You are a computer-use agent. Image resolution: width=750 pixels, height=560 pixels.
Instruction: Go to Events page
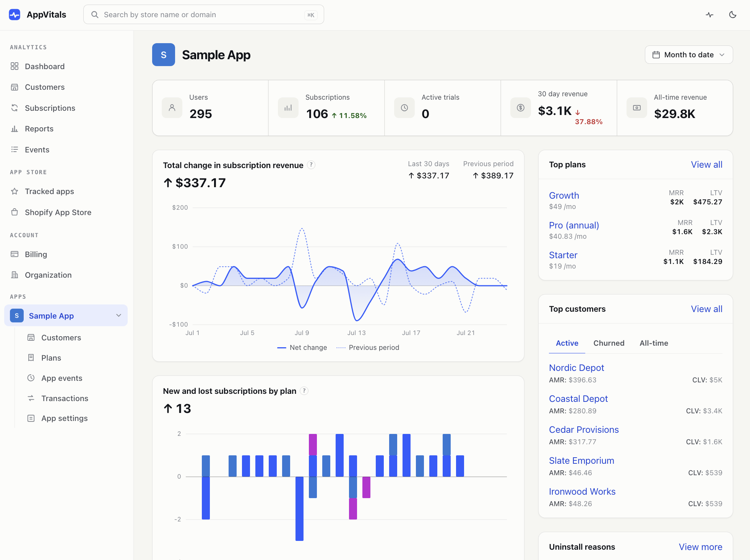[37, 150]
